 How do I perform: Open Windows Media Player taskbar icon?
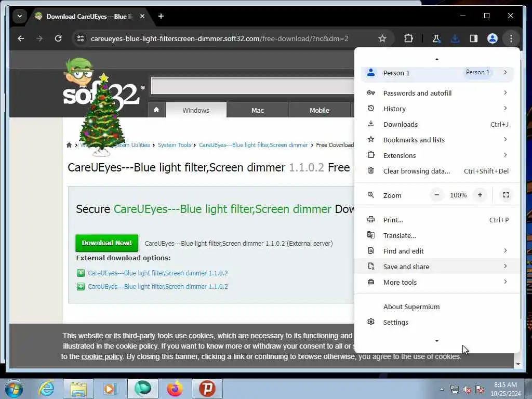coord(110,389)
